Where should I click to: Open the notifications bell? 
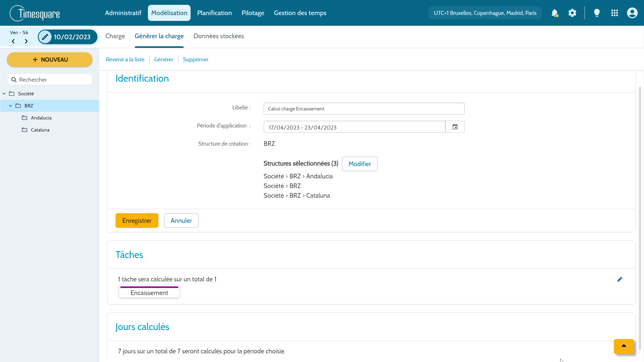(554, 13)
